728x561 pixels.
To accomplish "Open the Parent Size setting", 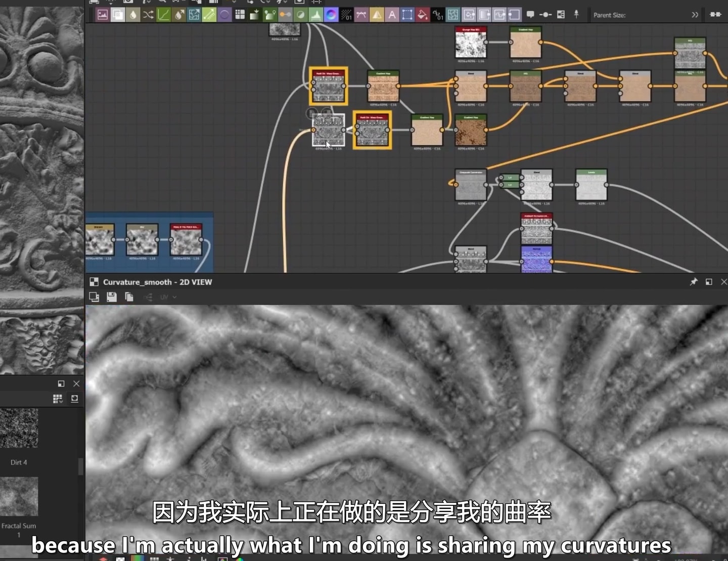I will click(609, 15).
